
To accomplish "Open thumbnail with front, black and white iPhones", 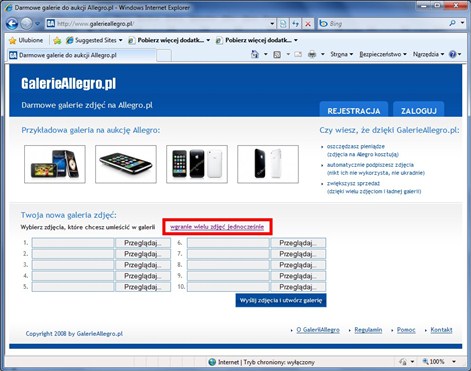I will (x=197, y=164).
